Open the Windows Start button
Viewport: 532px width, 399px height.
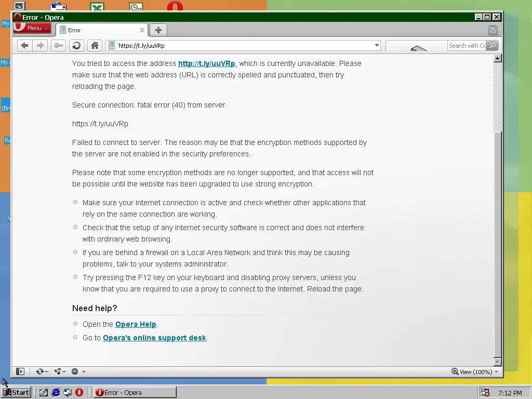[x=16, y=393]
